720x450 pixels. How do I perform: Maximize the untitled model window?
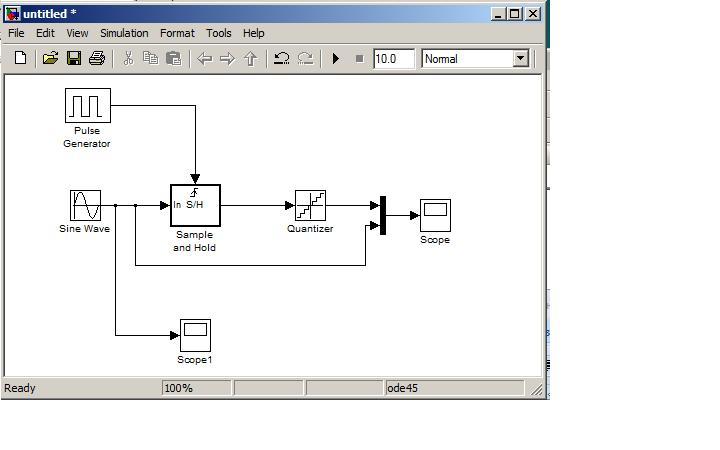tap(514, 14)
